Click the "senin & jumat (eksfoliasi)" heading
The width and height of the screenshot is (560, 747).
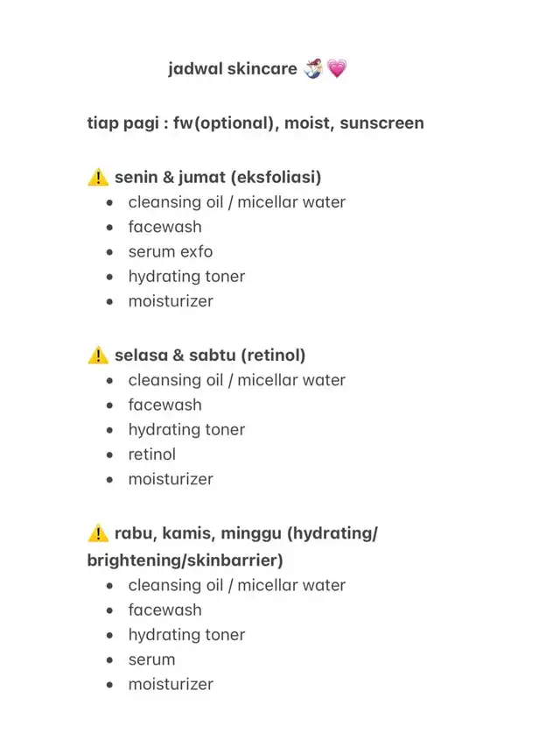[218, 178]
